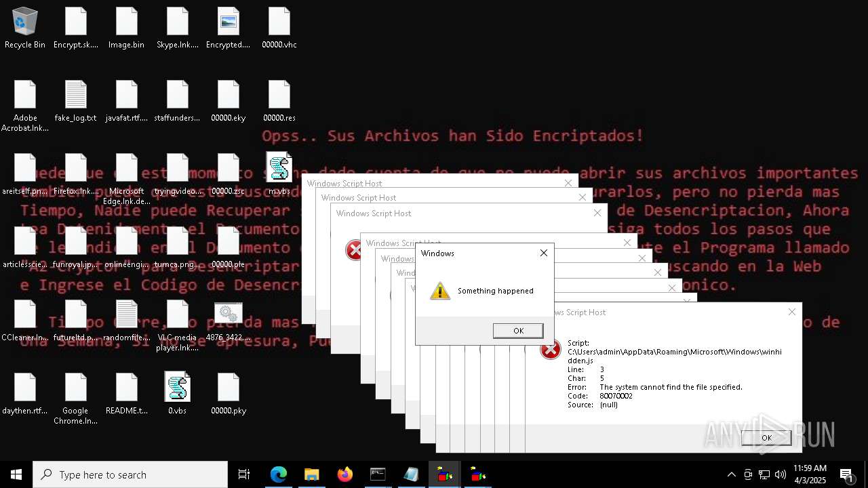Open the taskbar clock showing 11:59 AM
868x488 pixels.
pyautogui.click(x=810, y=474)
